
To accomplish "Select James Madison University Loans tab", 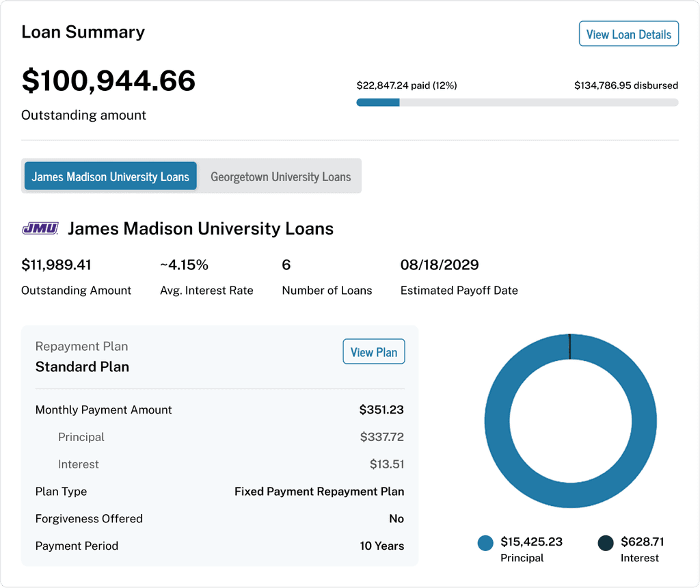I will pyautogui.click(x=110, y=176).
